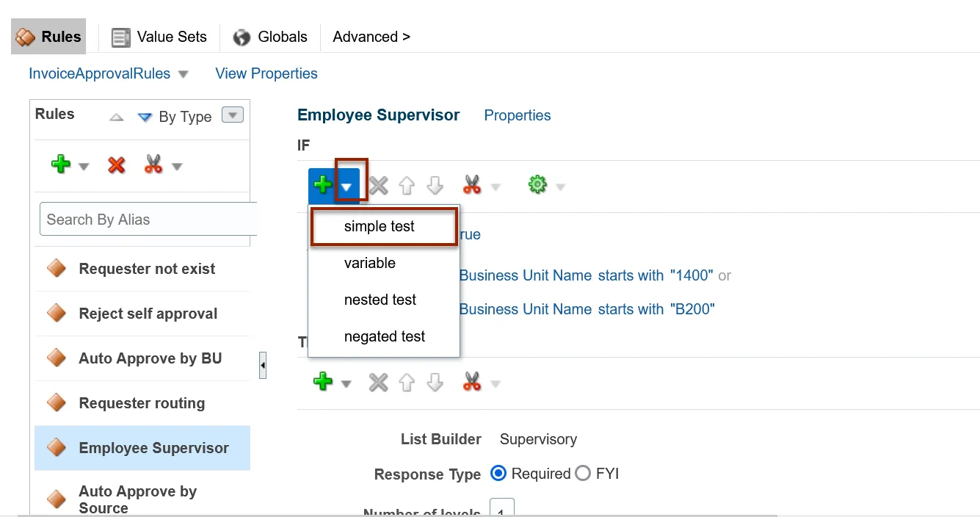The height and width of the screenshot is (517, 980).
Task: Open the InvoiceApprovalRules dropdown arrow
Action: (x=184, y=74)
